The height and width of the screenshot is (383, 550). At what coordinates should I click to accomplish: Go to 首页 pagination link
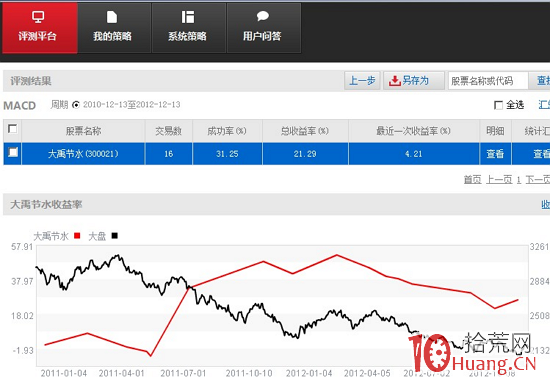(x=472, y=180)
